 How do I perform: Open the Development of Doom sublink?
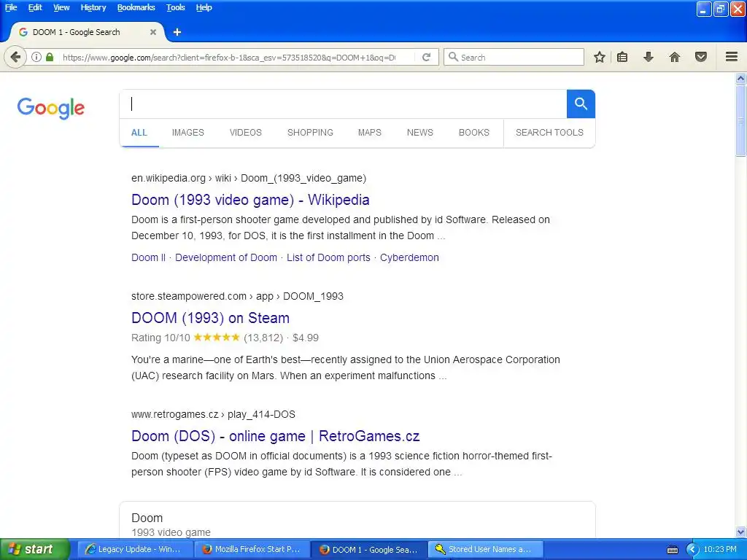coord(226,257)
